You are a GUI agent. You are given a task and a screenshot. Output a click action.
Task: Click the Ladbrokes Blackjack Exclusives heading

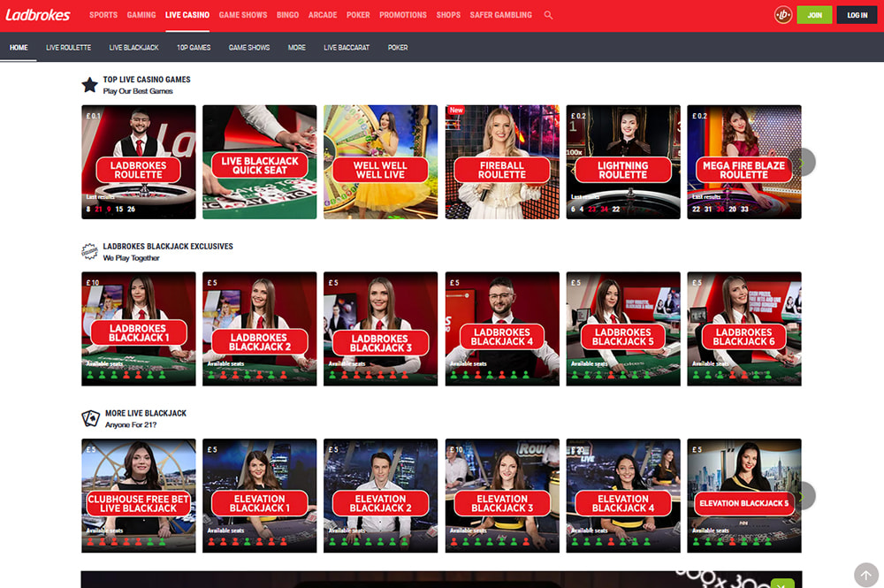(x=168, y=247)
